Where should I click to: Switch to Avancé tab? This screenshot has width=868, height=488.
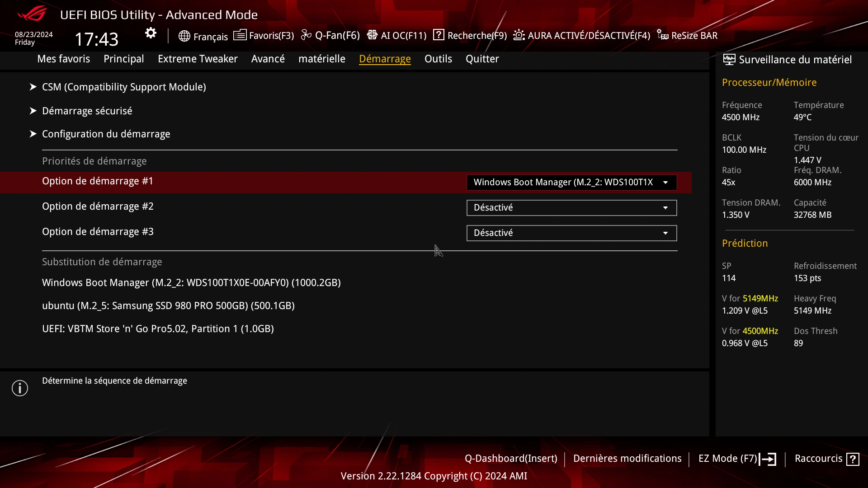pos(268,59)
